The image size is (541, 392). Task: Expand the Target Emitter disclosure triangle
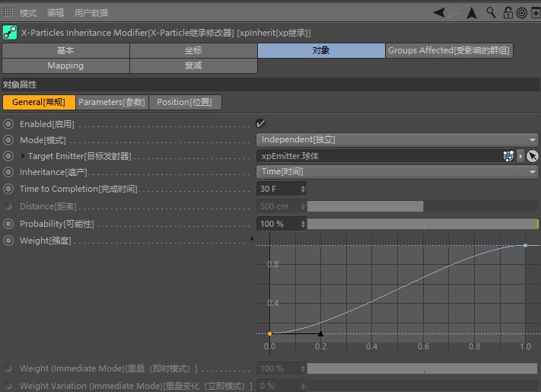click(23, 155)
